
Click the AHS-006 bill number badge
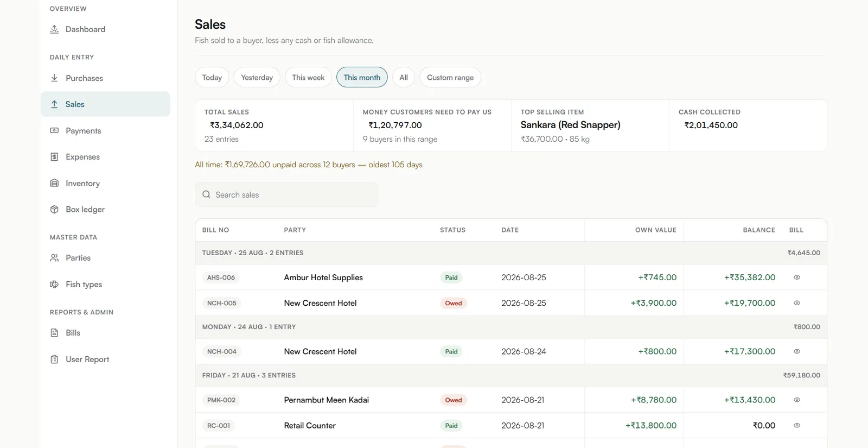click(221, 277)
